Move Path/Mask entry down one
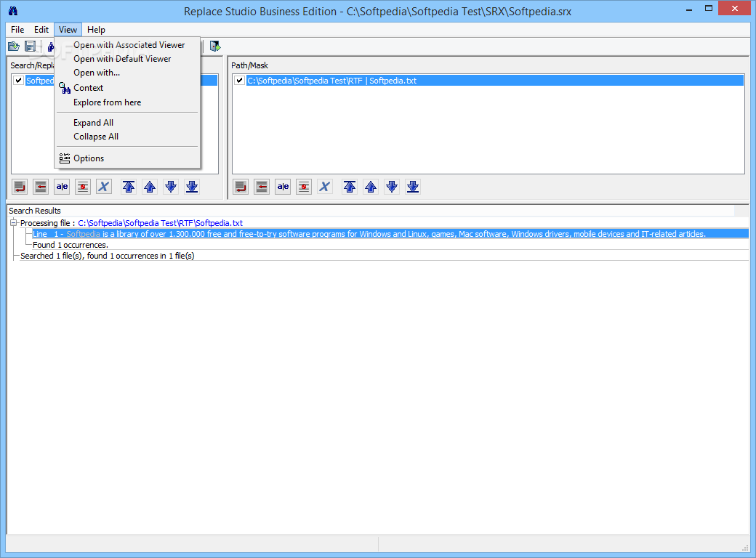 point(392,187)
